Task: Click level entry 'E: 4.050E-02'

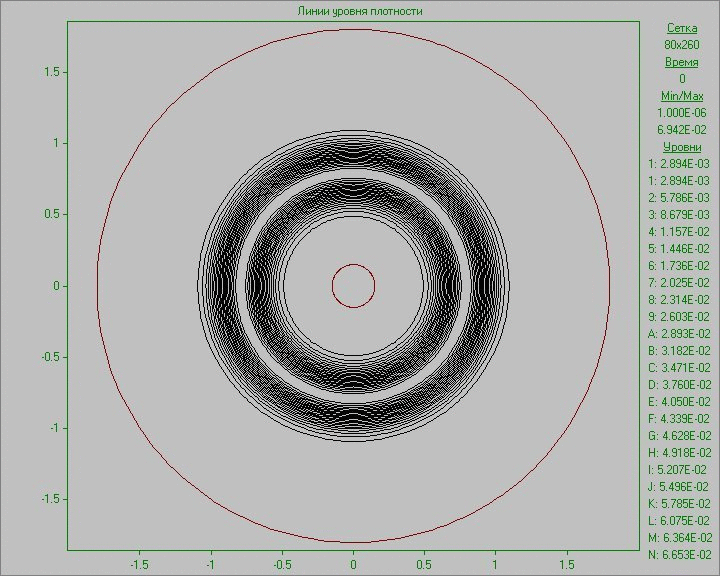Action: 680,402
